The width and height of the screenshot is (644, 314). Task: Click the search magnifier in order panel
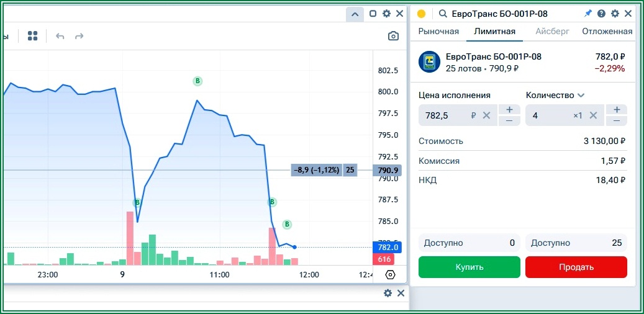tap(443, 14)
